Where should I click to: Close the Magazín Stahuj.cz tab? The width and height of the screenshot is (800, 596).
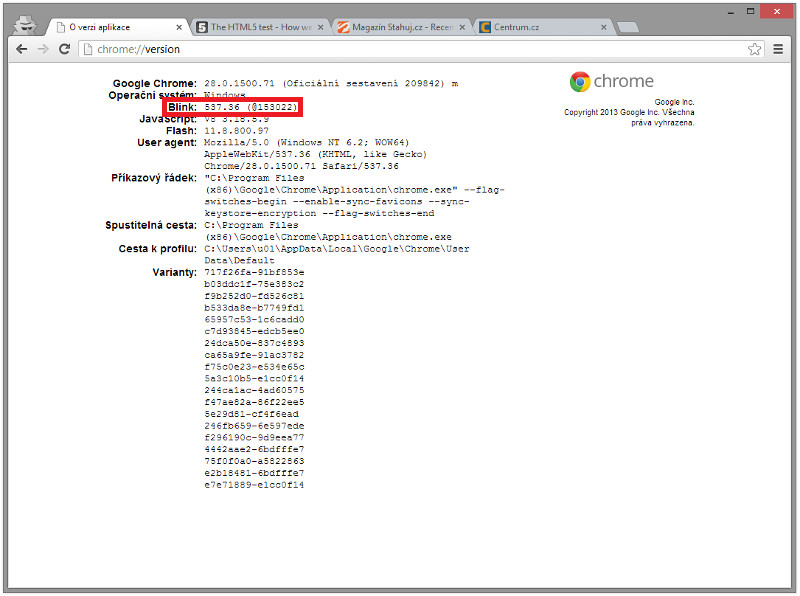click(x=462, y=28)
